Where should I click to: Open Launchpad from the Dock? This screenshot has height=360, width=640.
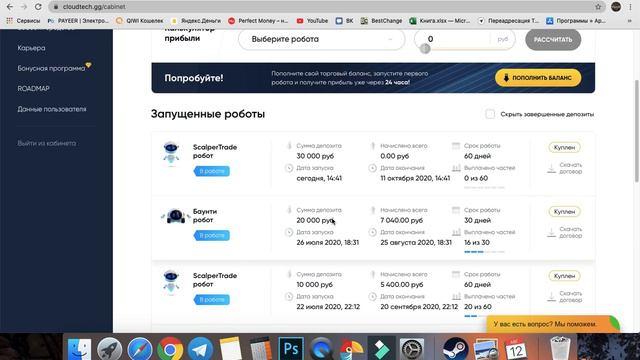click(109, 349)
